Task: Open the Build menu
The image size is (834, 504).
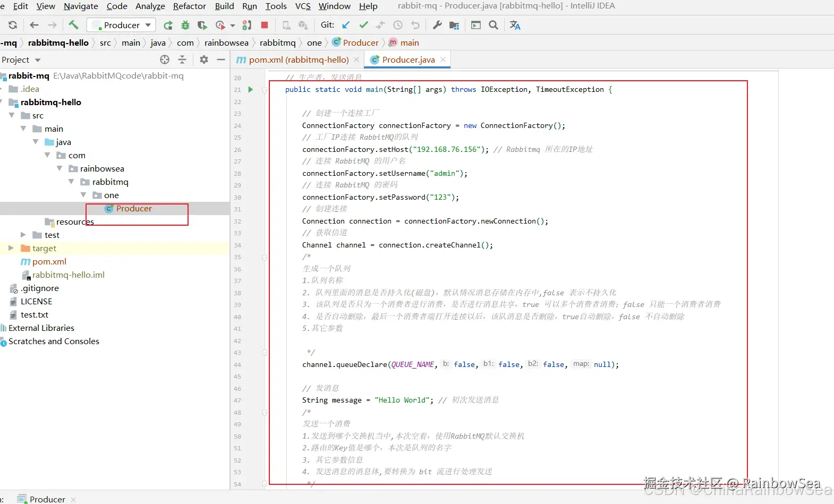Action: (225, 6)
